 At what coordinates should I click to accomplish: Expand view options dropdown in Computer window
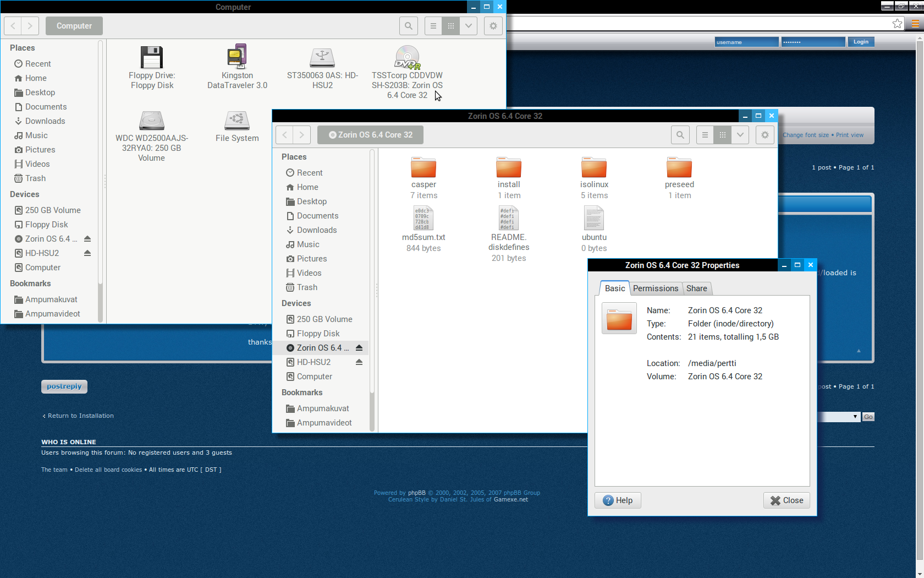(469, 26)
